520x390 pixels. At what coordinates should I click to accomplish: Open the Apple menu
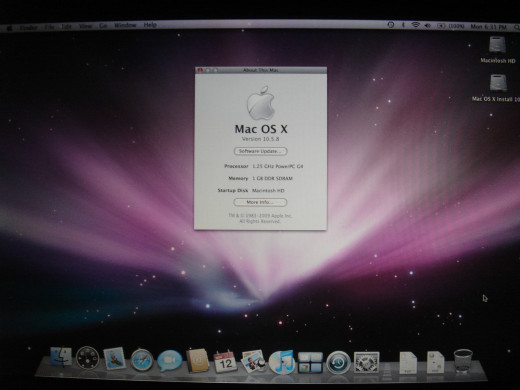(x=9, y=28)
